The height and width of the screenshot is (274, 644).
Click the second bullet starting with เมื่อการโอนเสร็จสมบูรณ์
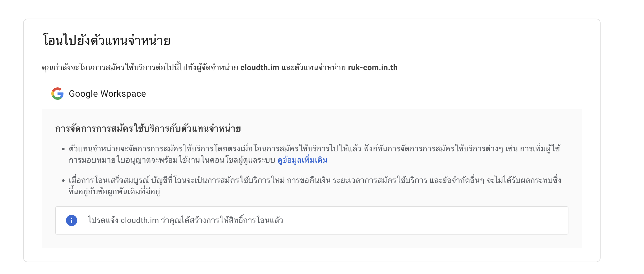click(x=315, y=186)
